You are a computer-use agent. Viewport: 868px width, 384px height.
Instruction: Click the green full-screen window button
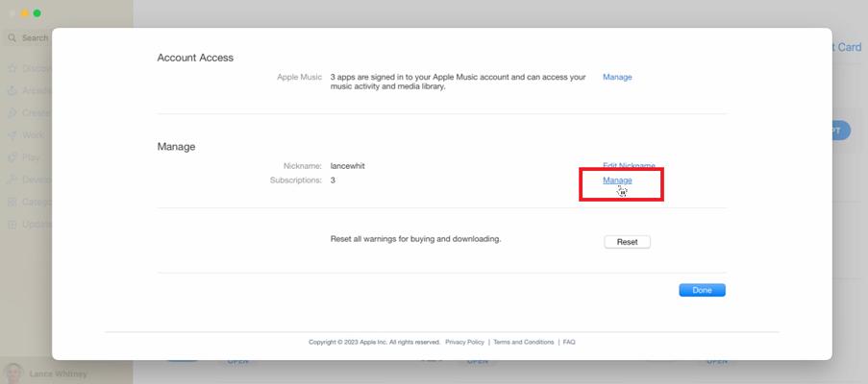37,13
